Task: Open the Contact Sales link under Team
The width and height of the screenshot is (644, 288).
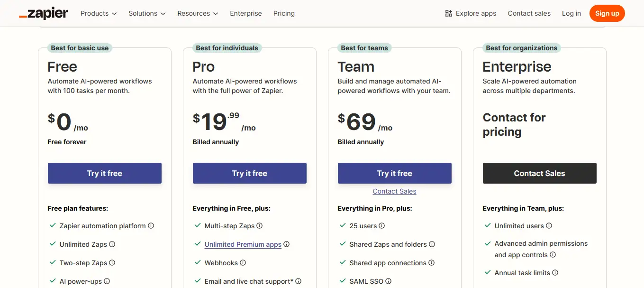Action: pos(394,191)
